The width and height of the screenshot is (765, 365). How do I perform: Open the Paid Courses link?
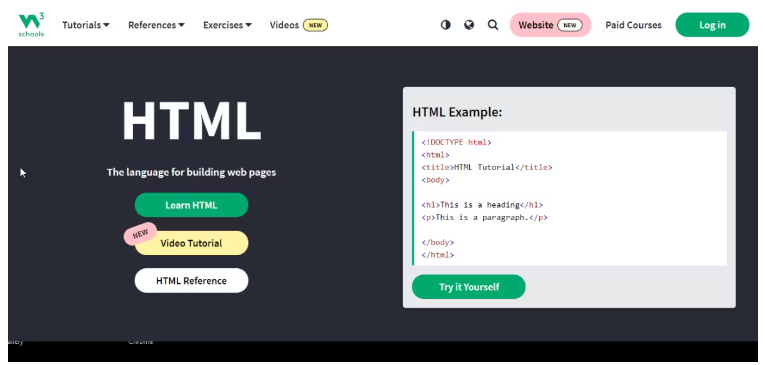pos(633,25)
